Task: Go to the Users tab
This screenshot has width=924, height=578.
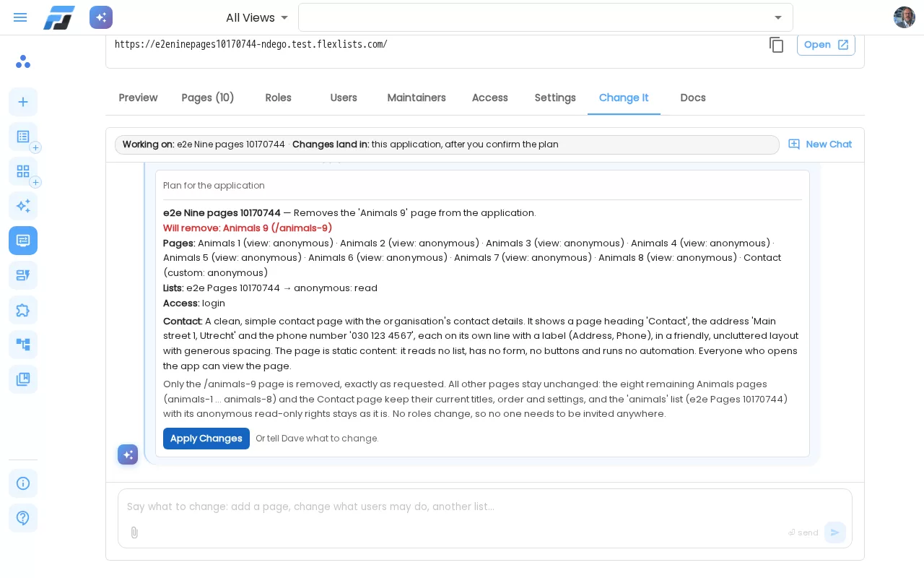Action: pyautogui.click(x=344, y=98)
